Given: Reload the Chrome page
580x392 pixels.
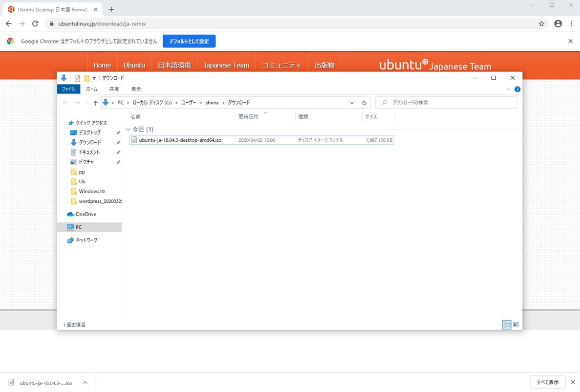Looking at the screenshot, I should tap(35, 23).
